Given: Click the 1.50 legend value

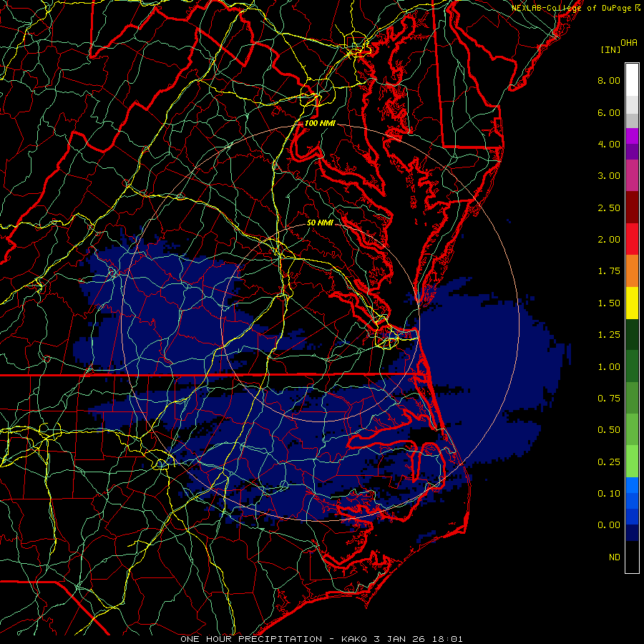Looking at the screenshot, I should (x=609, y=303).
